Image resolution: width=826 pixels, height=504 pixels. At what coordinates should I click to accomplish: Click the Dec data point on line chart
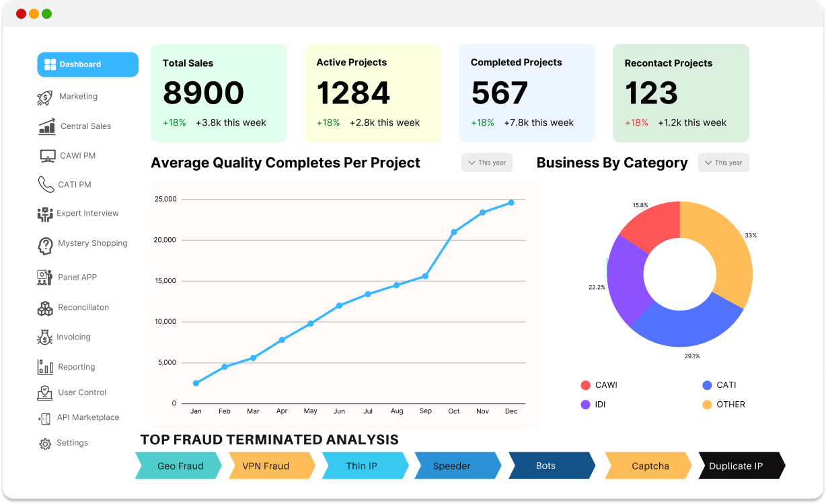click(511, 202)
